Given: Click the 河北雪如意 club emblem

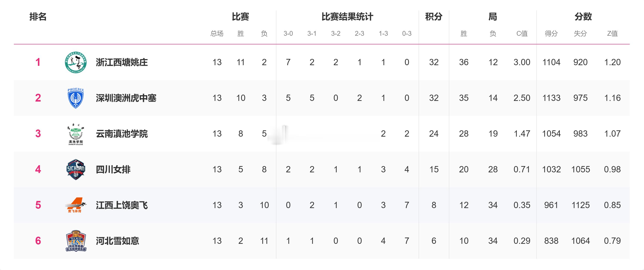Looking at the screenshot, I should (76, 241).
